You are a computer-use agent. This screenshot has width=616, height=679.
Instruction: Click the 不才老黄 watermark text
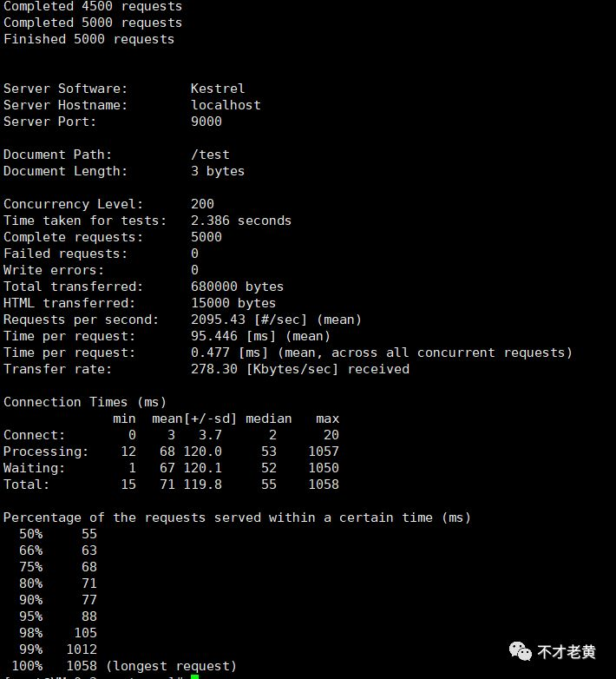tap(567, 652)
